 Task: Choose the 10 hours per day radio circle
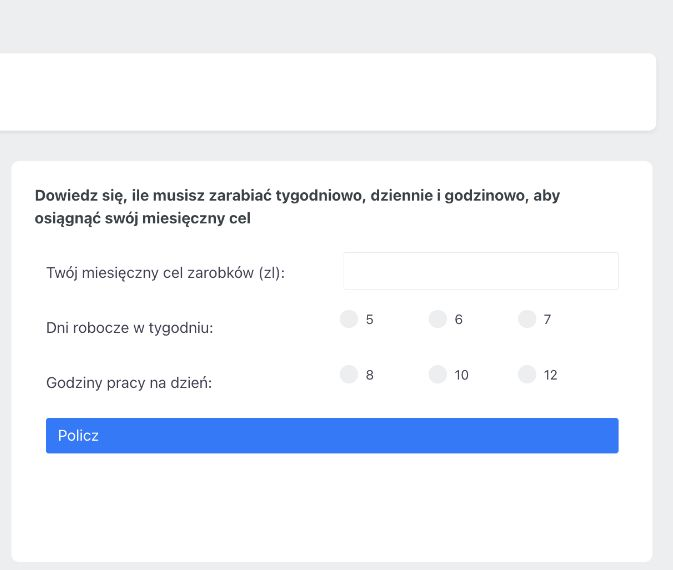point(438,374)
